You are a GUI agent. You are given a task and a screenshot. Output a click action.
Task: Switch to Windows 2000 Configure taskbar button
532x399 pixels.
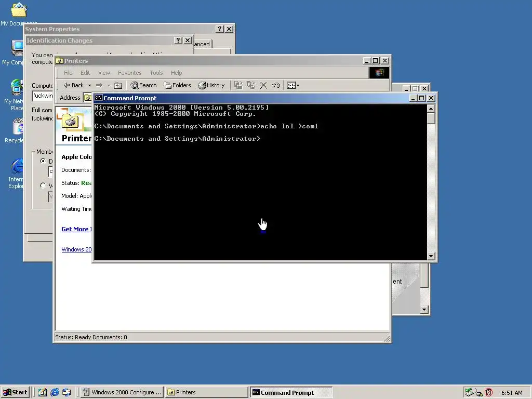pyautogui.click(x=122, y=392)
